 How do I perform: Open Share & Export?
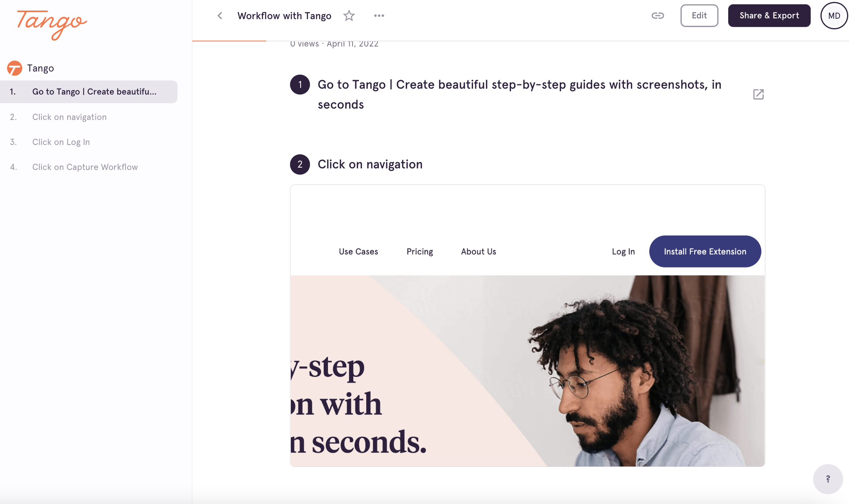coord(769,16)
